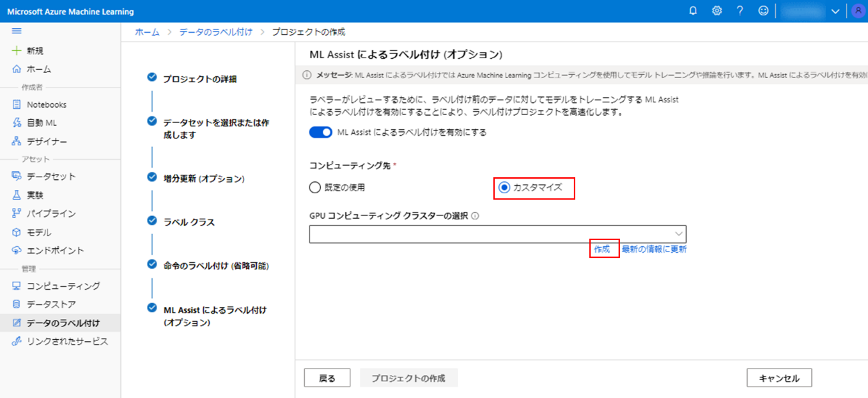Open 自動 ML in sidebar

pos(42,123)
